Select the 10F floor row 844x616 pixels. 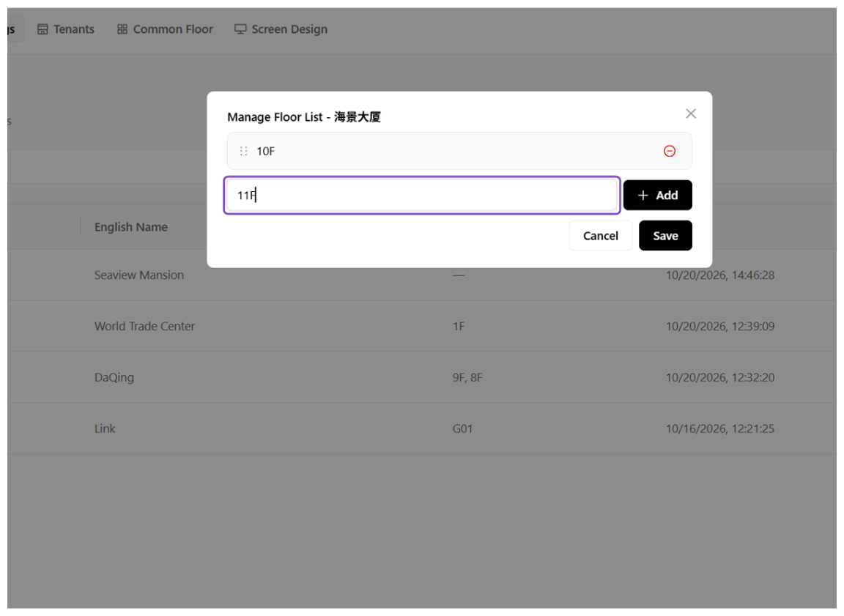[x=459, y=151]
